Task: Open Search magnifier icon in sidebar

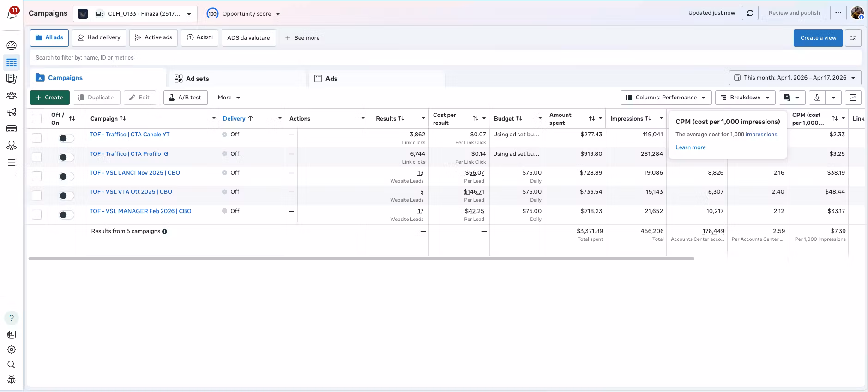Action: coord(12,365)
